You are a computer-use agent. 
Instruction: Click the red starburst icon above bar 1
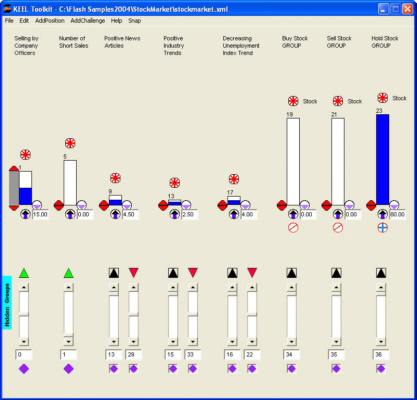(25, 155)
